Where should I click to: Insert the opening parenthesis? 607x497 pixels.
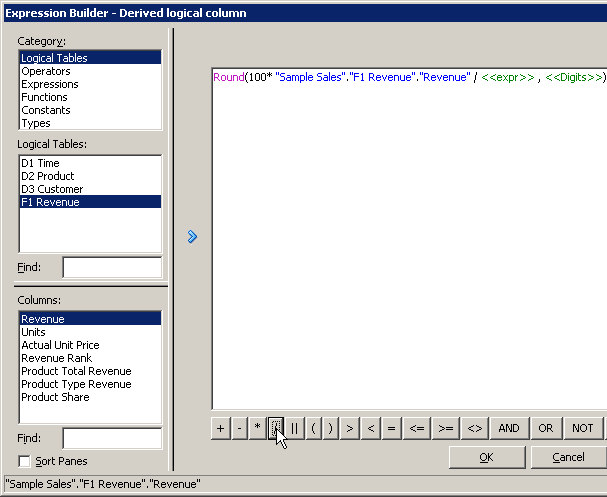point(314,428)
